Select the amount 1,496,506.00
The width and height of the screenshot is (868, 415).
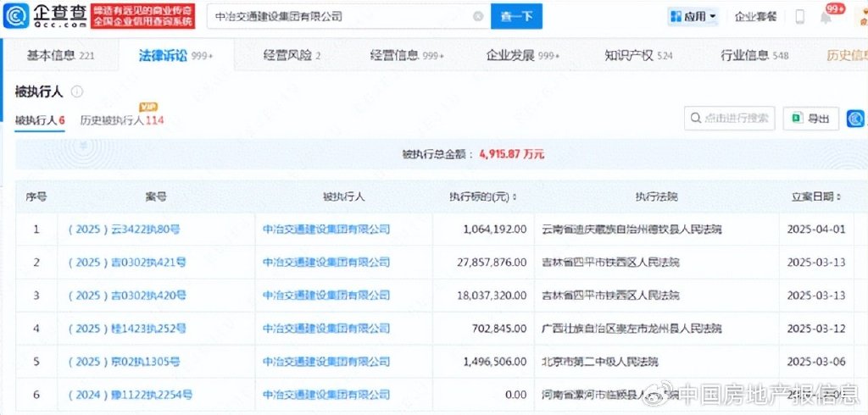tap(495, 362)
